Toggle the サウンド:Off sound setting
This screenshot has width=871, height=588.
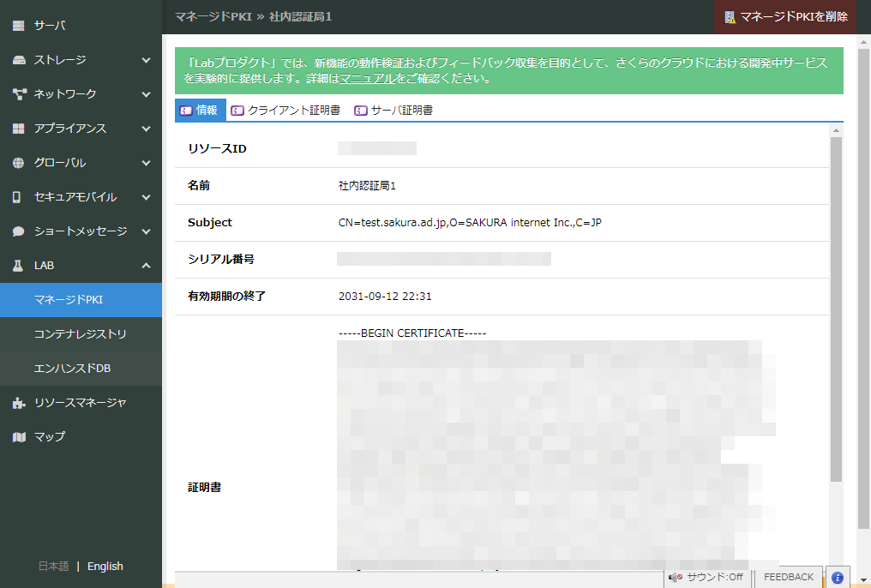[706, 578]
